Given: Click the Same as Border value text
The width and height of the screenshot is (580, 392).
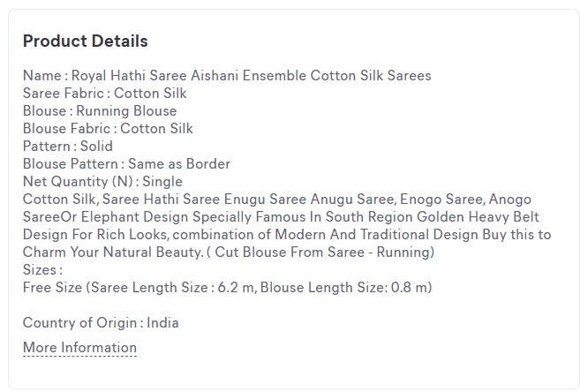Looking at the screenshot, I should [179, 164].
